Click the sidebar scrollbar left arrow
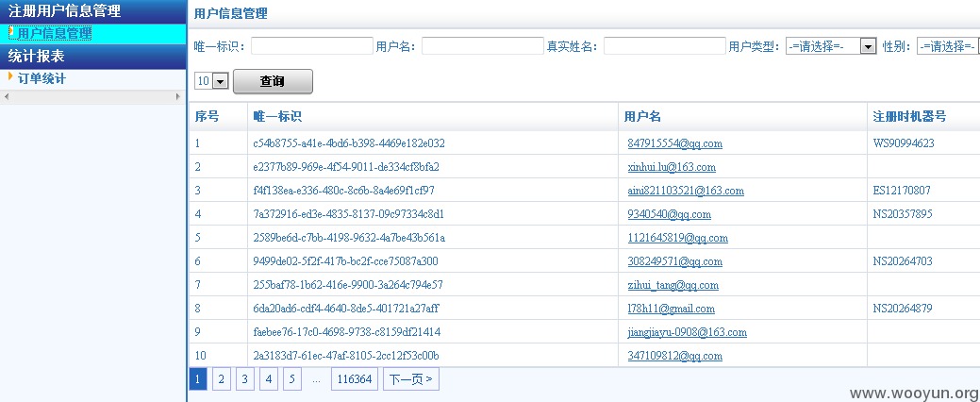Screen dimensions: 980x402 (x=7, y=97)
